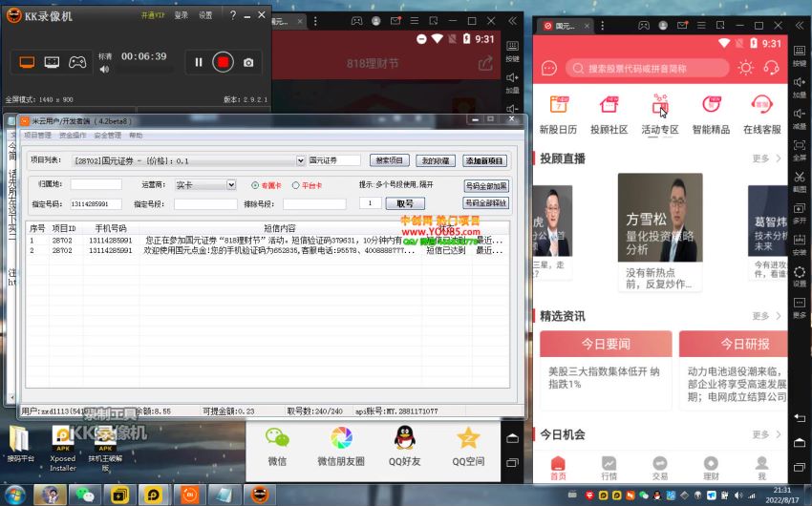Click the 搜索项目 button

390,160
